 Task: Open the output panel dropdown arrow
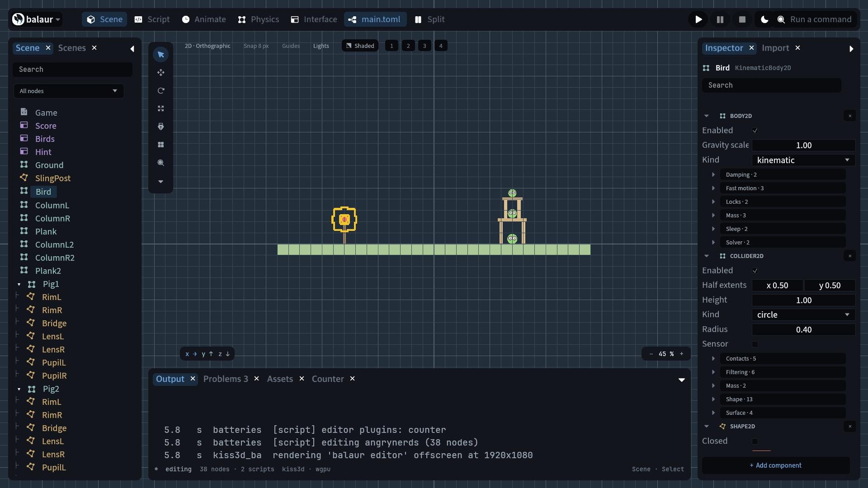tap(681, 380)
